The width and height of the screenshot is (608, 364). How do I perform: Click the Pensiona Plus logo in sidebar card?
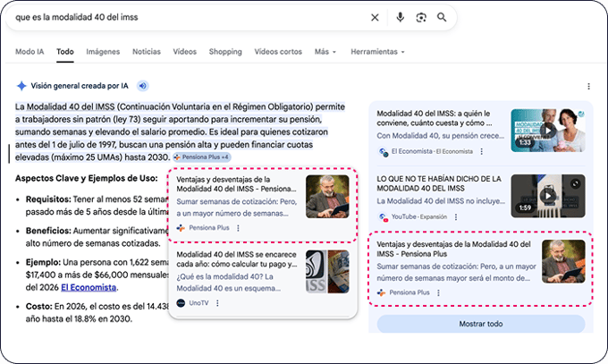tap(381, 292)
